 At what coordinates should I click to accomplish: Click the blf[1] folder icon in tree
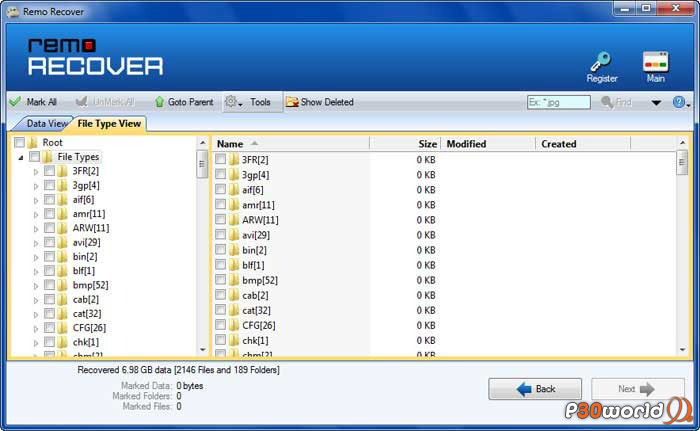tap(62, 271)
